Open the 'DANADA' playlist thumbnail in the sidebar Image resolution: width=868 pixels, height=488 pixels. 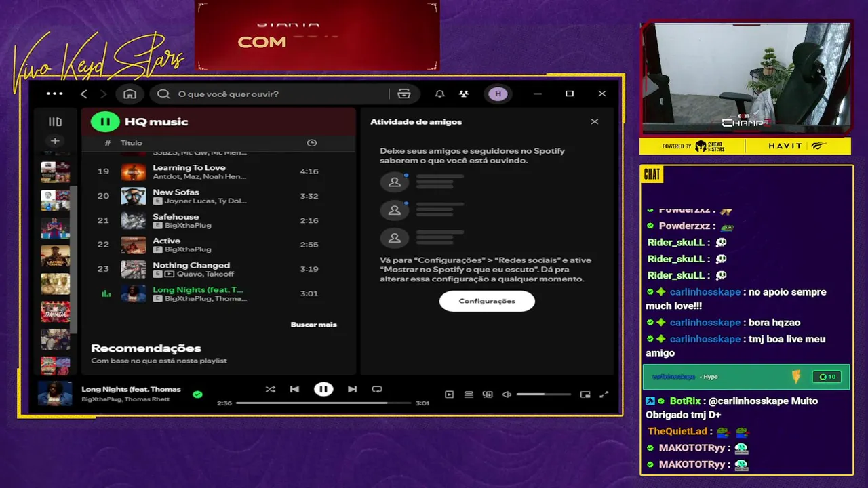pyautogui.click(x=55, y=311)
